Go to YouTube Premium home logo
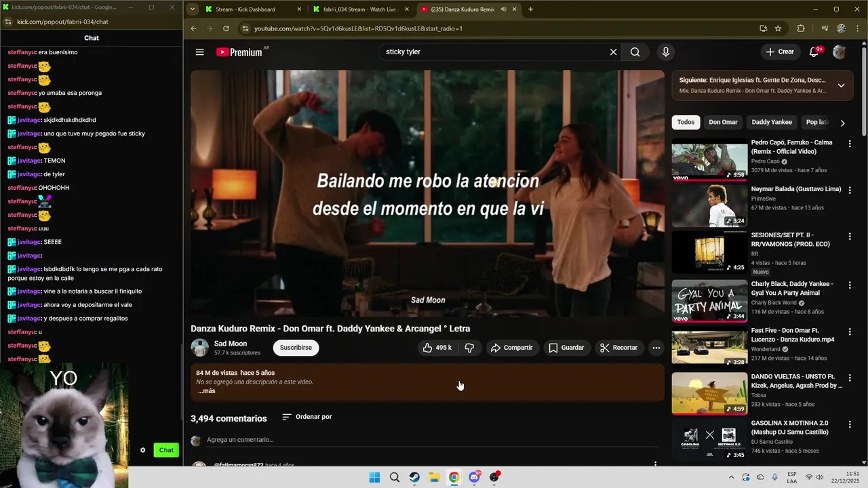The image size is (868, 488). tap(239, 52)
